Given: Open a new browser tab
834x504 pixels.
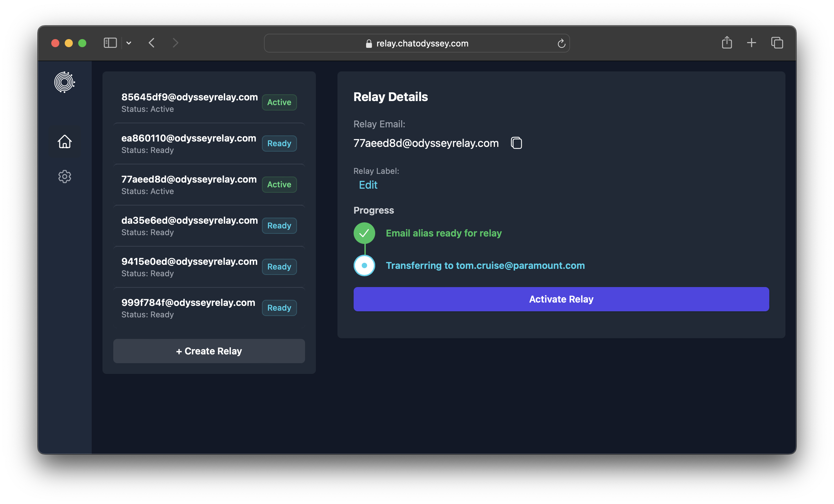Looking at the screenshot, I should pyautogui.click(x=751, y=43).
